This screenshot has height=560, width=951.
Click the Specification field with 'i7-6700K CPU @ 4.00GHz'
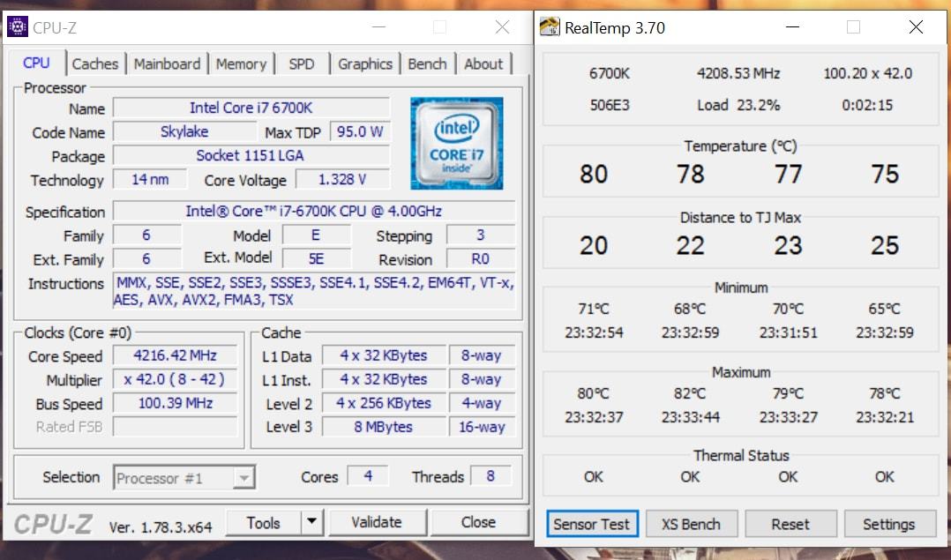tap(313, 211)
